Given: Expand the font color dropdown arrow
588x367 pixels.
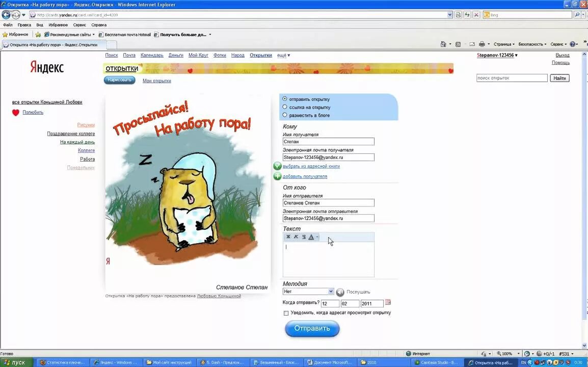Looking at the screenshot, I should point(317,237).
